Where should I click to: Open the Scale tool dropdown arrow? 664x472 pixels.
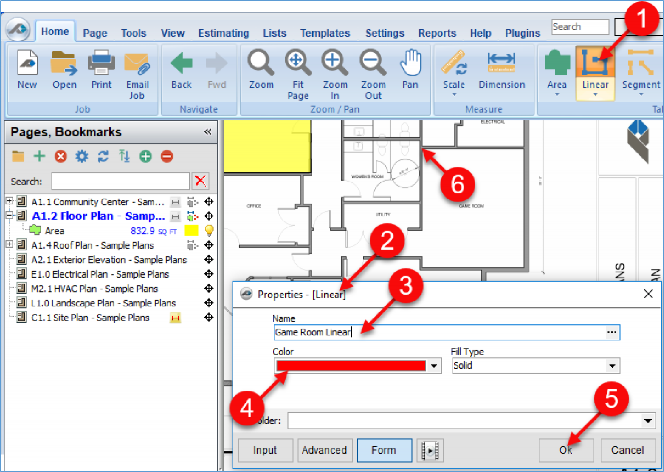click(x=454, y=95)
